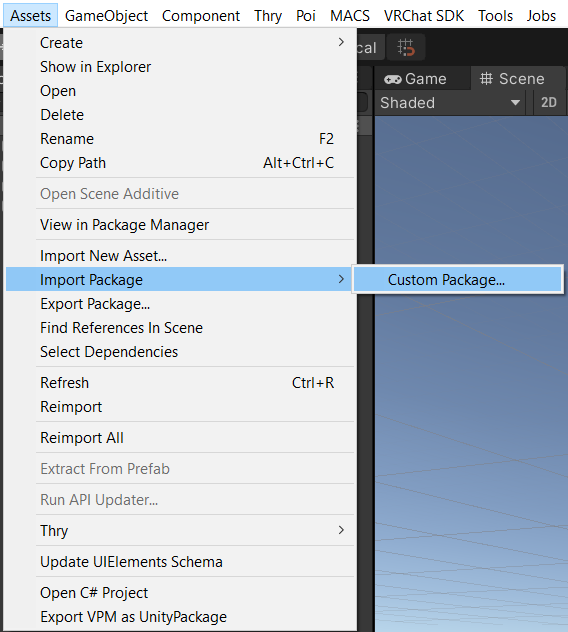Open the Poi menu
The width and height of the screenshot is (568, 632).
[x=306, y=16]
